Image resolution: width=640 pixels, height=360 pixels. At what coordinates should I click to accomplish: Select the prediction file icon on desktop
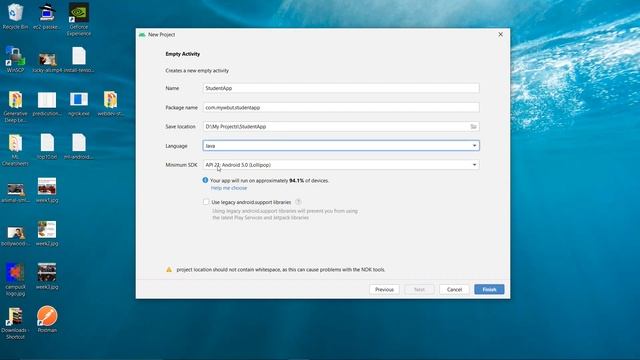pyautogui.click(x=47, y=100)
